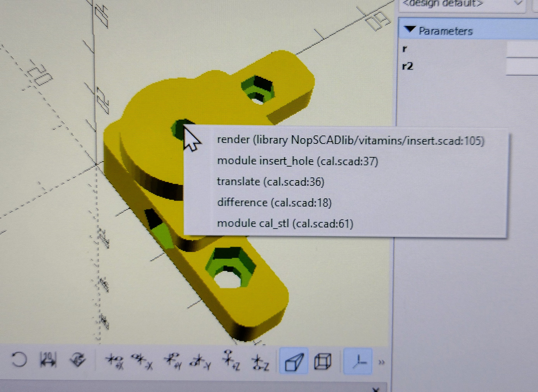
Task: Go to difference (cal.scad:18) entry
Action: [274, 203]
